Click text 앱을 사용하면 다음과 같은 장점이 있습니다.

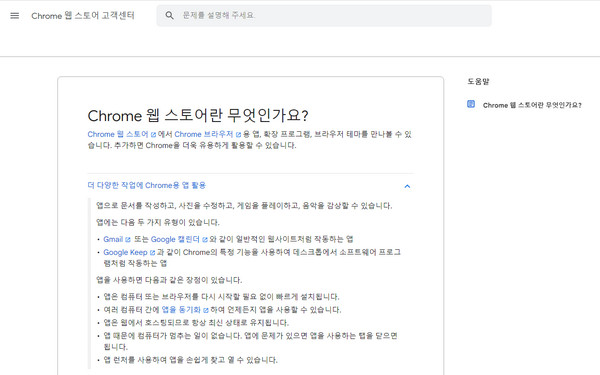click(x=169, y=280)
